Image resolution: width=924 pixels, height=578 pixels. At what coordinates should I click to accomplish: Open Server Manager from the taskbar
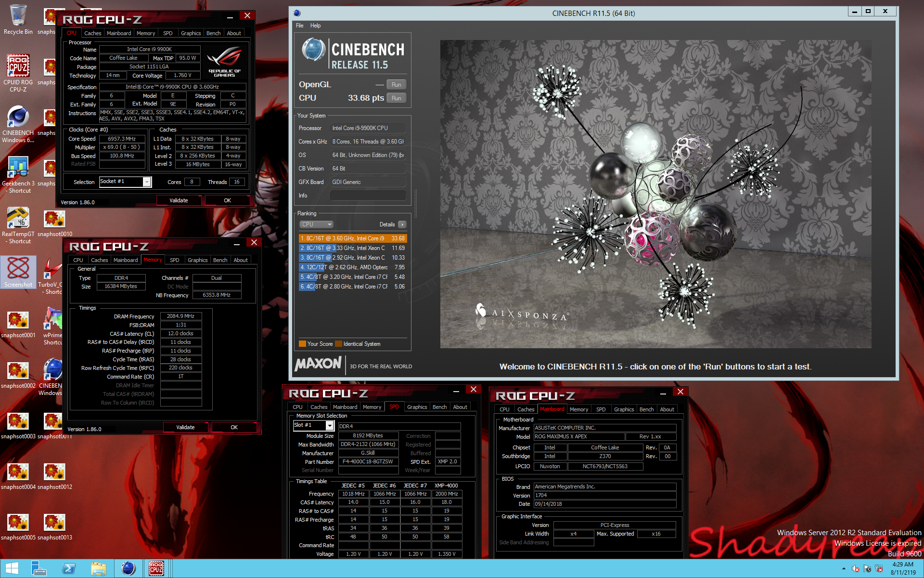39,568
